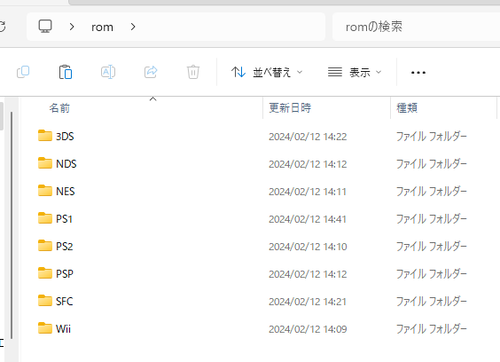500x362 pixels.
Task: Click the date 2024/02/12 14:09
Action: pos(308,329)
